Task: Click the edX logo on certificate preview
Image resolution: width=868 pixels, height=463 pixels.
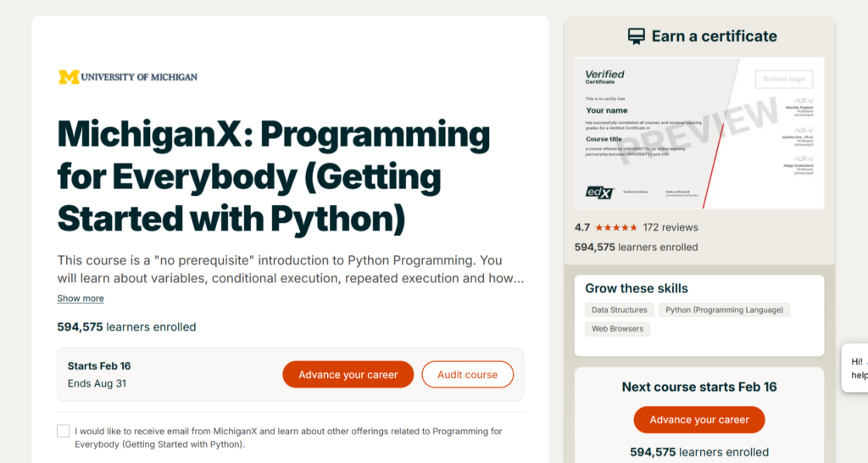Action: (599, 192)
